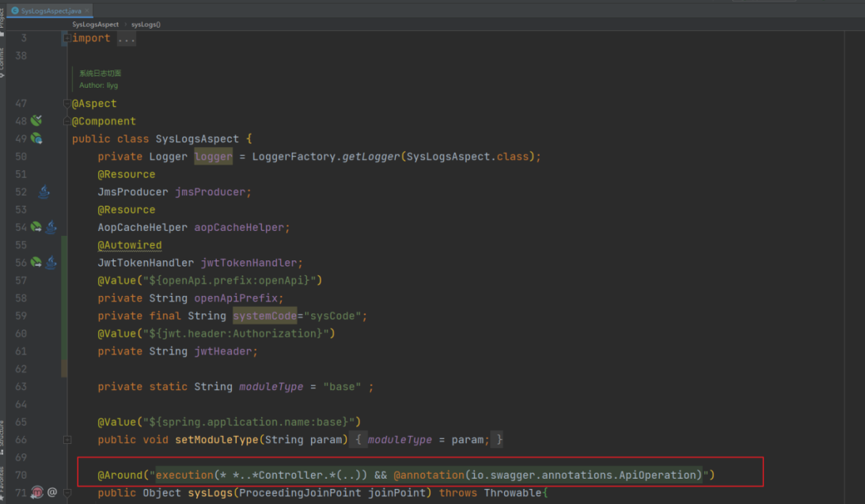
Task: Expand the setModuleType method fold marker
Action: click(x=67, y=440)
